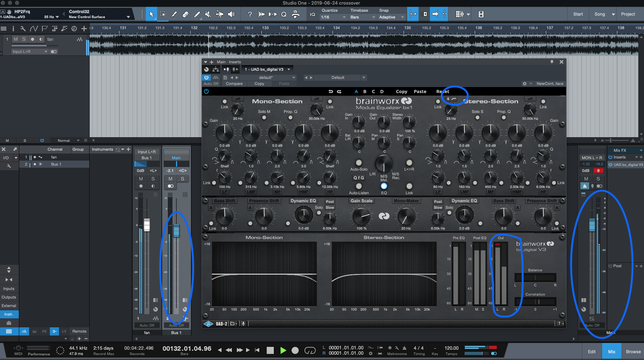Switch to the Browse tab
Screen dimensions: 644x360
(633, 351)
